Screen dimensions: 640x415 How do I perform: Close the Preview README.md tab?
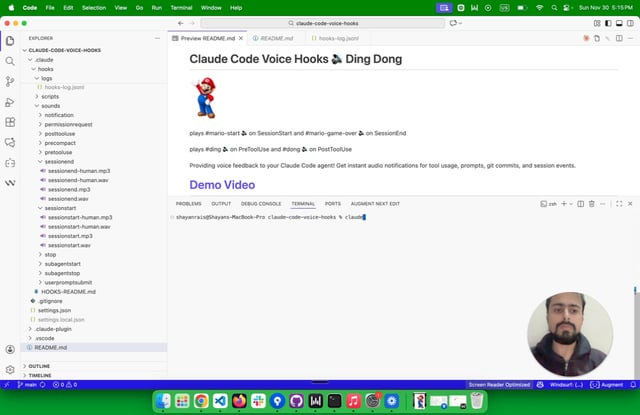241,38
